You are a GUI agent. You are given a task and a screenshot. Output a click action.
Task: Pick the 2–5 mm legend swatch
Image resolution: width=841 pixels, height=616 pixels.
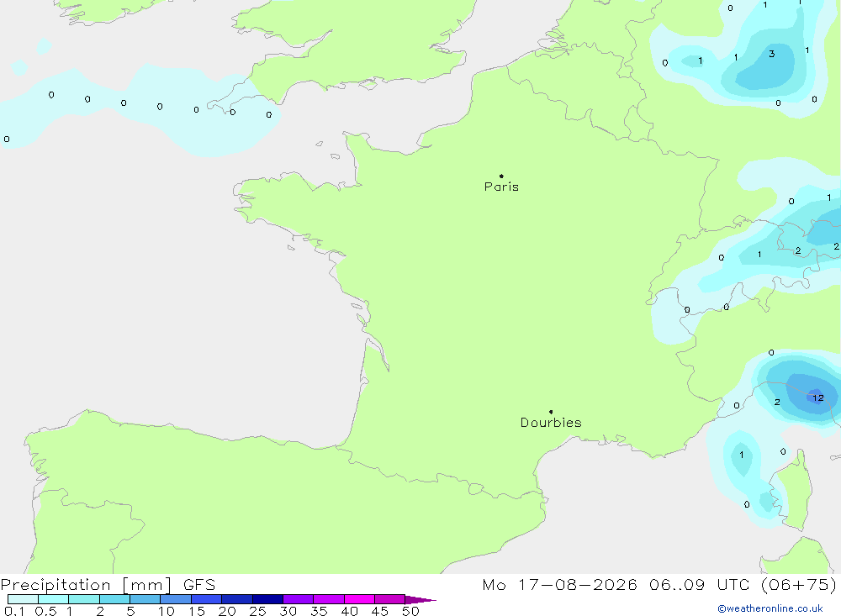[114, 599]
